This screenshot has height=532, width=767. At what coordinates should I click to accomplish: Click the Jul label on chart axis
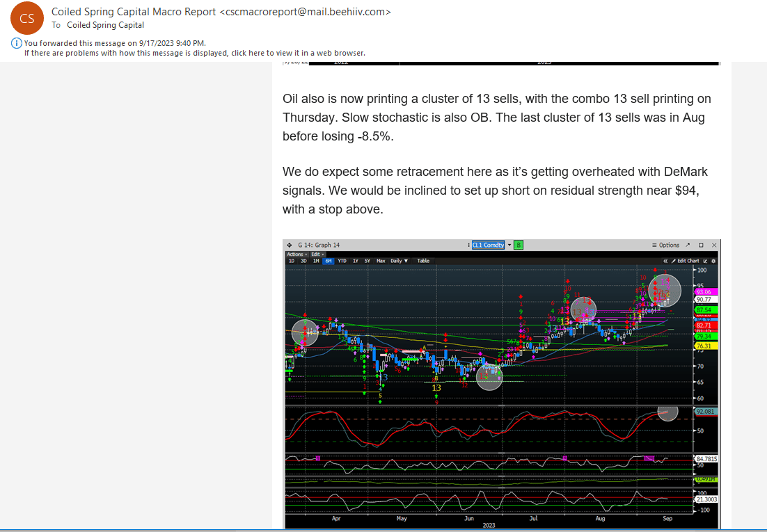[x=533, y=518]
